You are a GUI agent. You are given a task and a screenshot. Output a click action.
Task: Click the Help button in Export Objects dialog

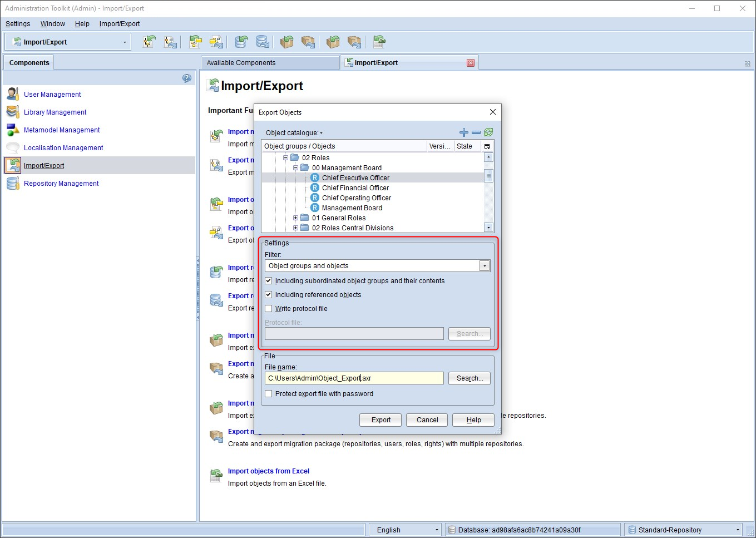(473, 420)
